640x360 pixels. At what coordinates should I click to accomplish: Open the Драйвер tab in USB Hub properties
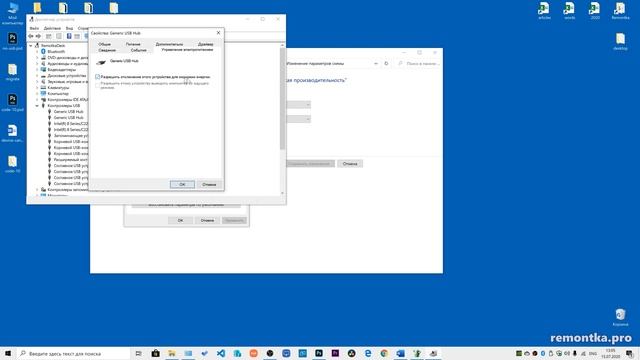pyautogui.click(x=205, y=44)
